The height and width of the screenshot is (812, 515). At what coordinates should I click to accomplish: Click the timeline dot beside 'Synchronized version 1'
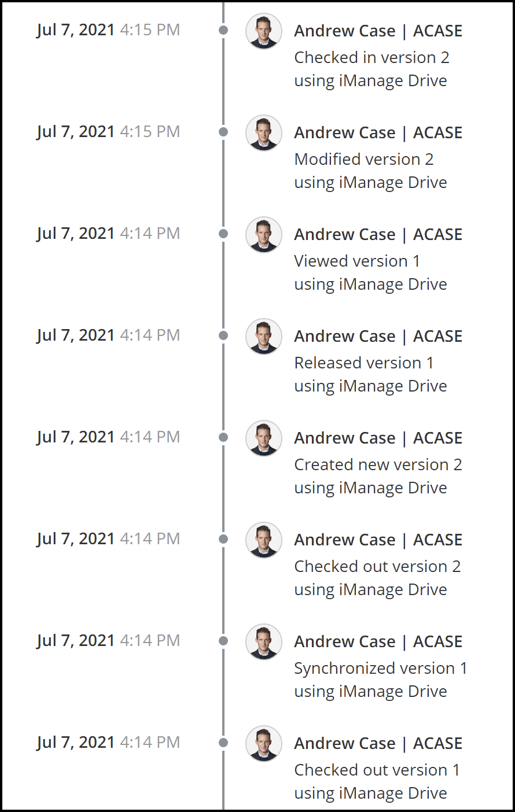click(x=223, y=640)
